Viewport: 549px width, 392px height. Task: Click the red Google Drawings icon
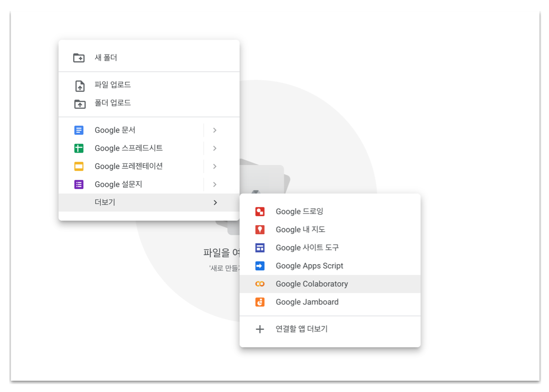pyautogui.click(x=260, y=212)
